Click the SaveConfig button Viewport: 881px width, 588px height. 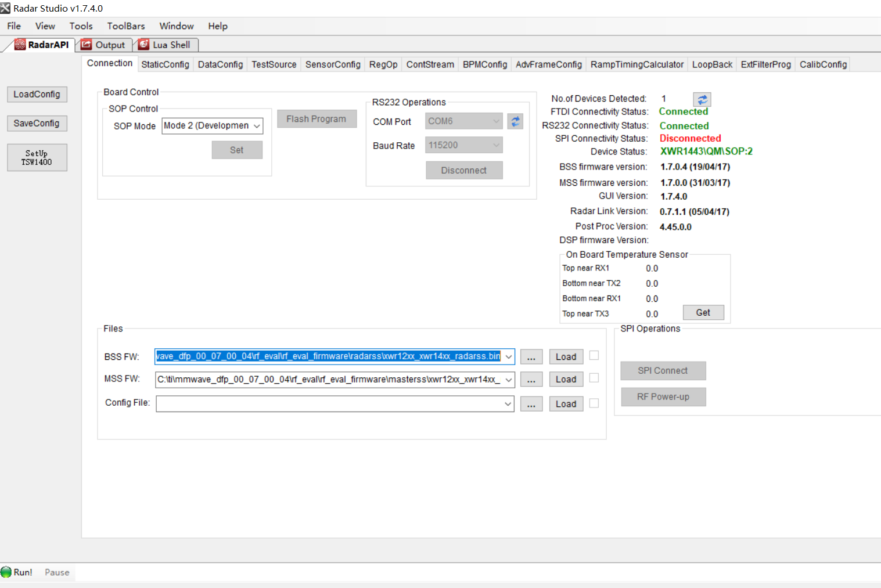point(37,124)
